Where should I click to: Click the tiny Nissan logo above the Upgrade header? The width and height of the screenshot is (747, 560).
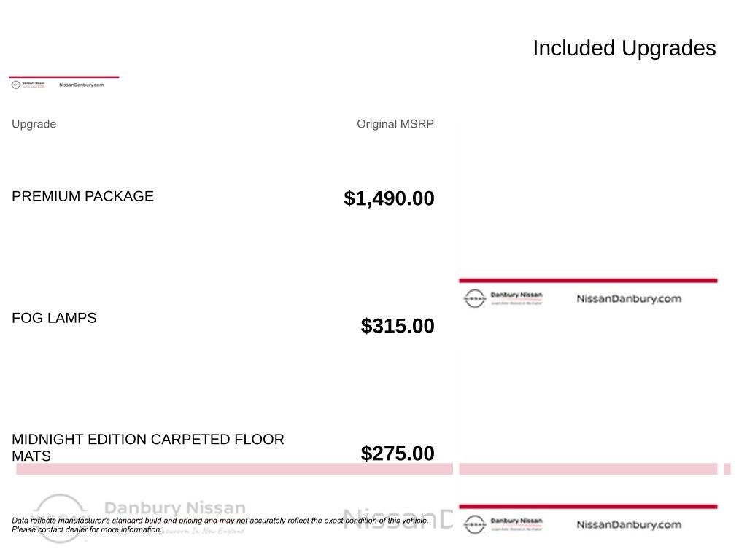point(16,85)
